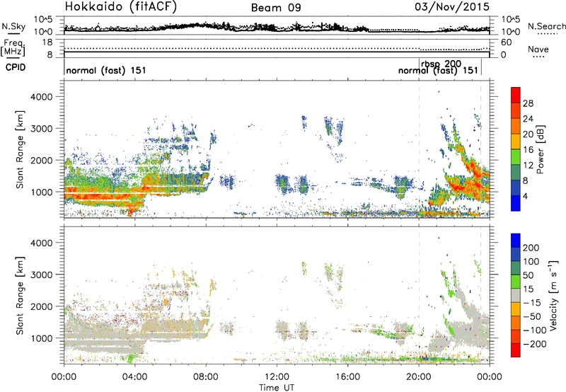Image resolution: width=566 pixels, height=392 pixels.
Task: Click the 'N.Search' legend label
Action: click(x=547, y=26)
